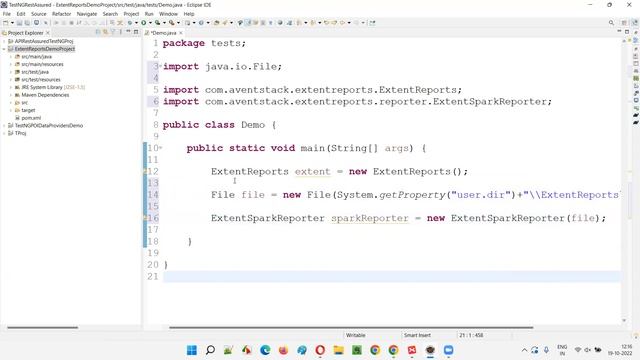Open the Refactor menu
This screenshot has height=360, width=640.
62,14
